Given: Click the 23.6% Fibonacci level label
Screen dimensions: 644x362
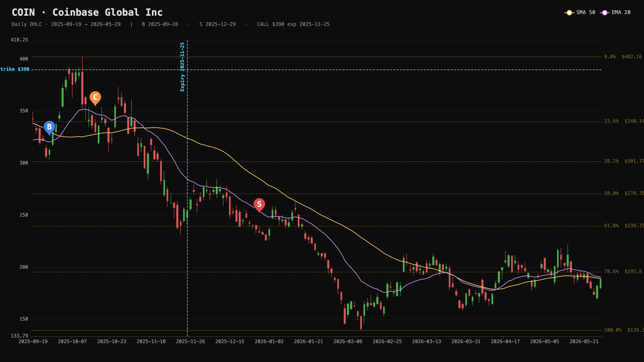Looking at the screenshot, I should click(x=611, y=121).
